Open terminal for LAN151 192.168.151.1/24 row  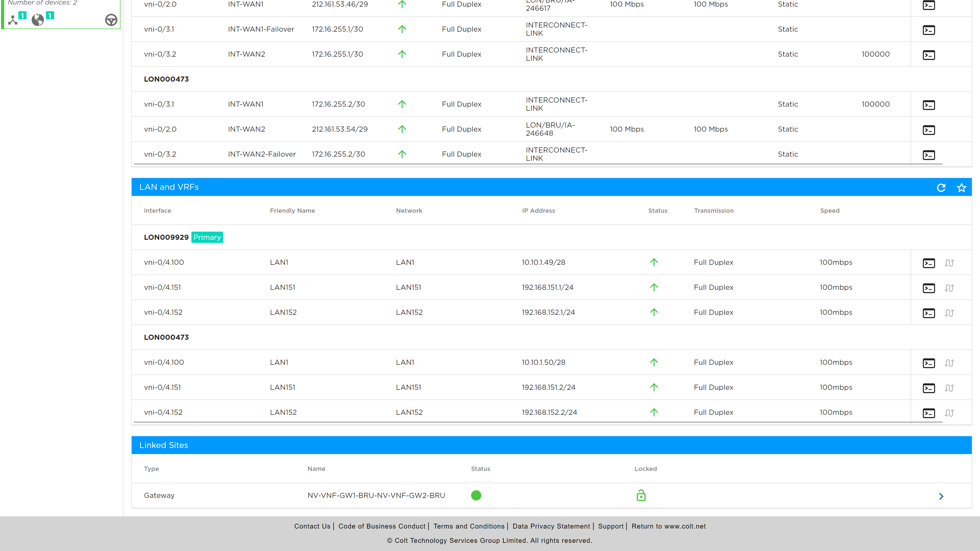click(x=929, y=288)
